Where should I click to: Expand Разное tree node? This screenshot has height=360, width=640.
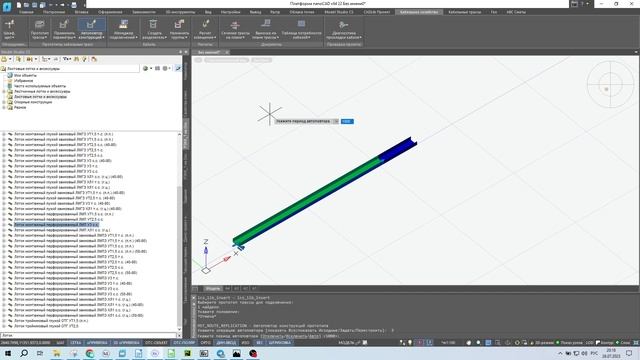4,107
